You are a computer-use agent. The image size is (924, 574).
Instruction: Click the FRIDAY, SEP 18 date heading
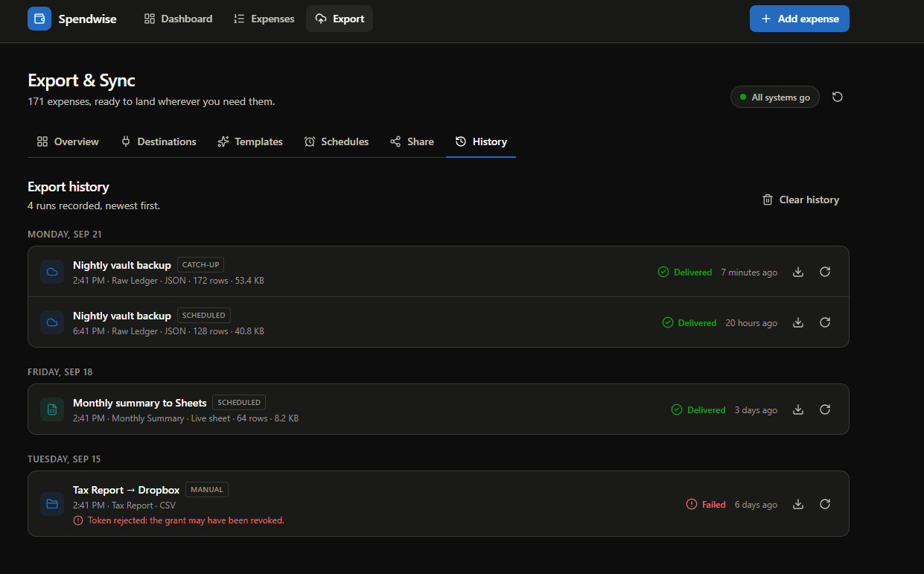[x=60, y=371]
